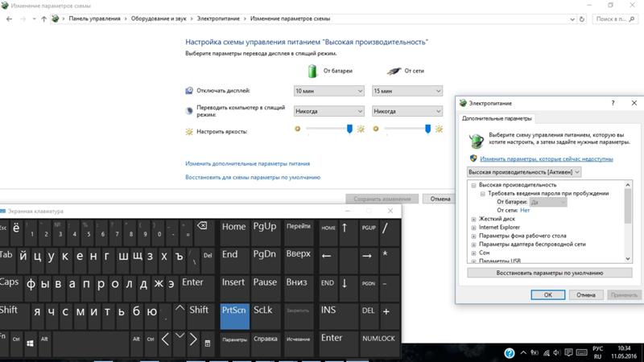
Task: Go back with the explorer back arrow
Action: tap(9, 19)
